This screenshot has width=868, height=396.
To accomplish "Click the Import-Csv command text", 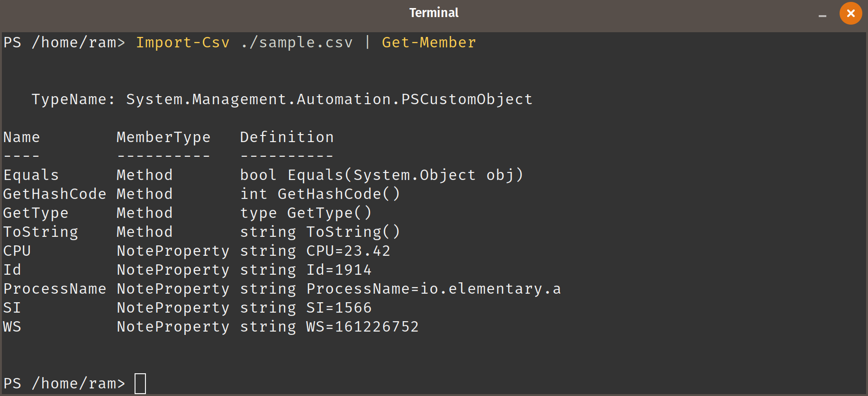I will (183, 43).
